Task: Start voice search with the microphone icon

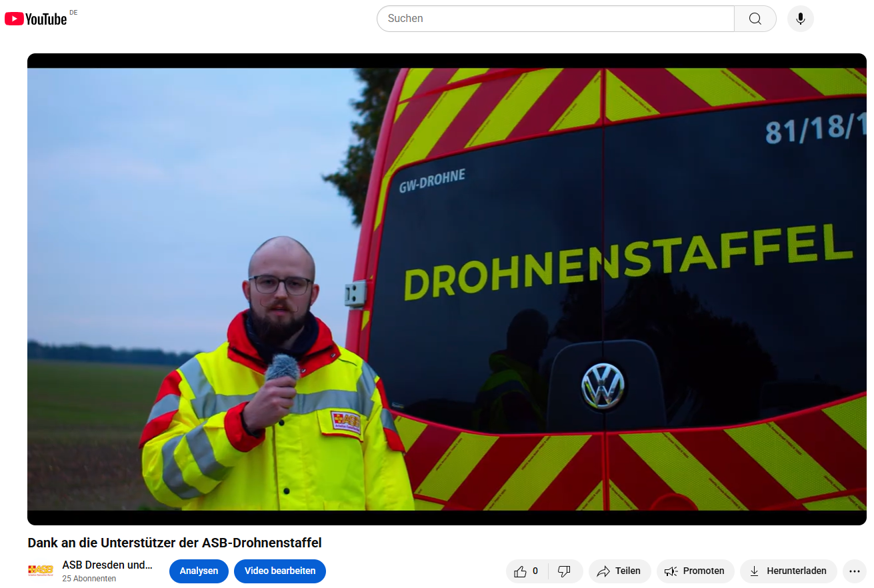Action: tap(800, 19)
